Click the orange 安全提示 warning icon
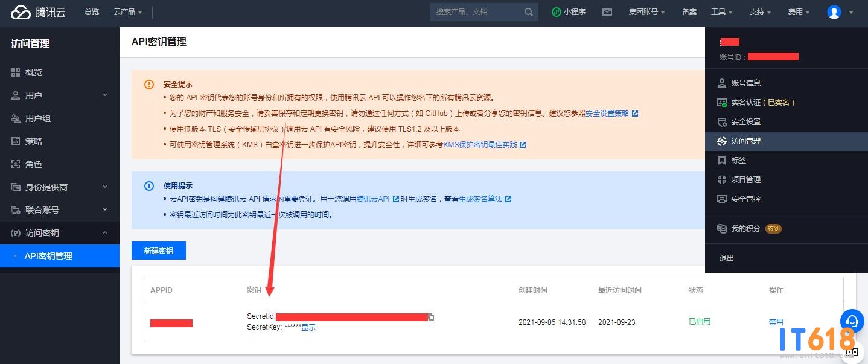This screenshot has height=364, width=868. (x=149, y=85)
